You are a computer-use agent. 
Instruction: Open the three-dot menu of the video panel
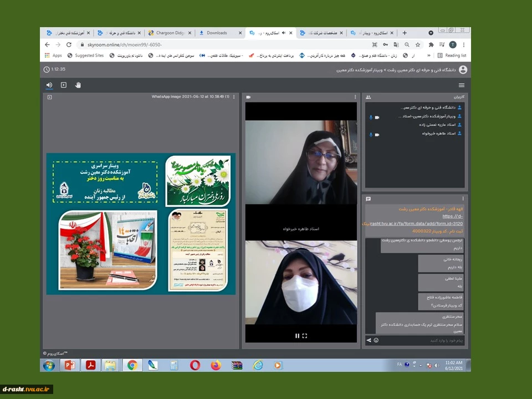(355, 96)
